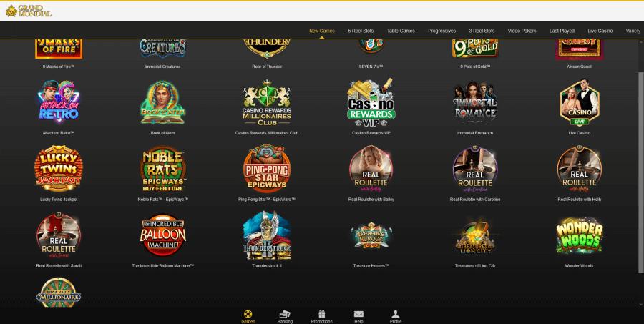Launch Ping Pong Star EpicWays icon
The height and width of the screenshot is (324, 644).
(267, 168)
